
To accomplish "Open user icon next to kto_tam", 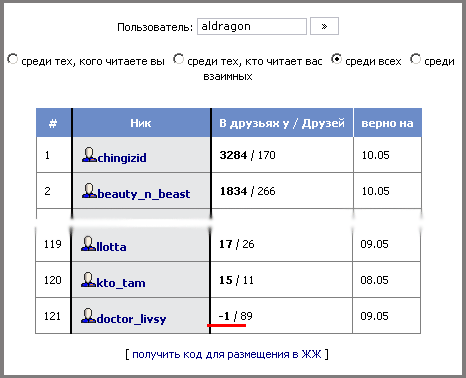I will tap(88, 280).
